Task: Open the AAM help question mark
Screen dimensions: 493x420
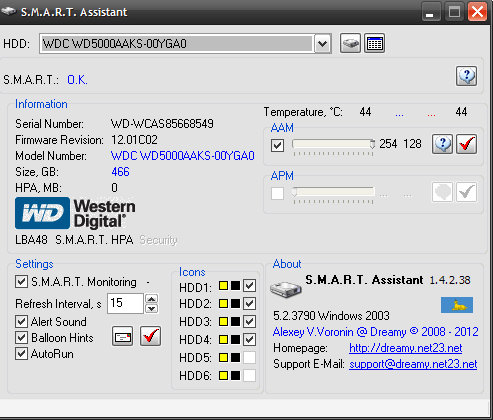Action: tap(442, 144)
